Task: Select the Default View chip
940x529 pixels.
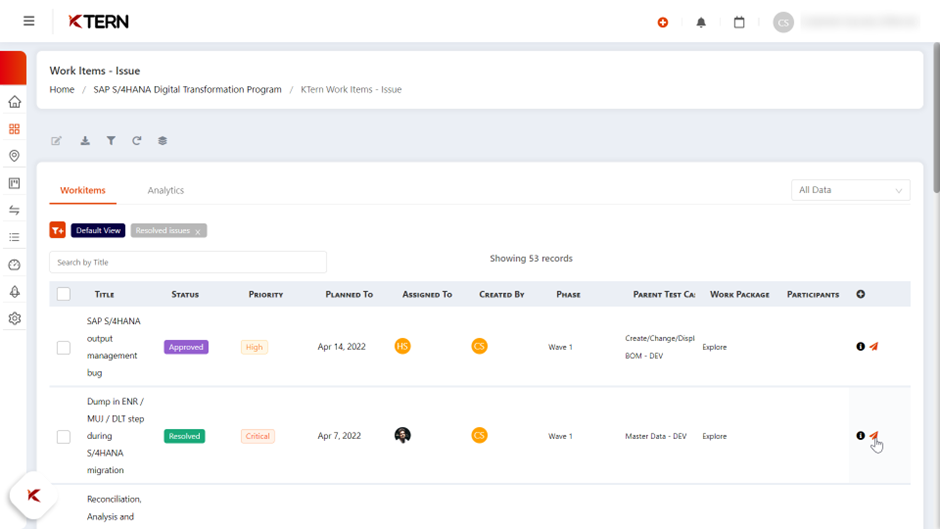Action: [x=98, y=230]
